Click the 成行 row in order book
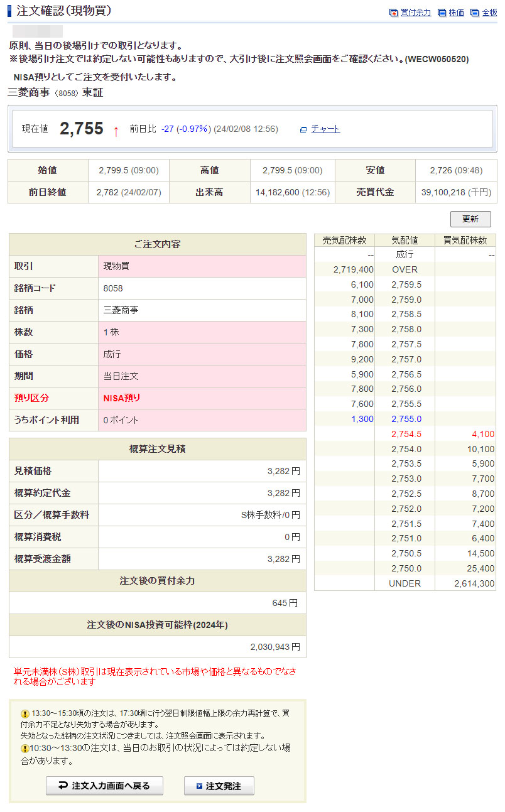Image resolution: width=505 pixels, height=812 pixels. click(x=405, y=254)
